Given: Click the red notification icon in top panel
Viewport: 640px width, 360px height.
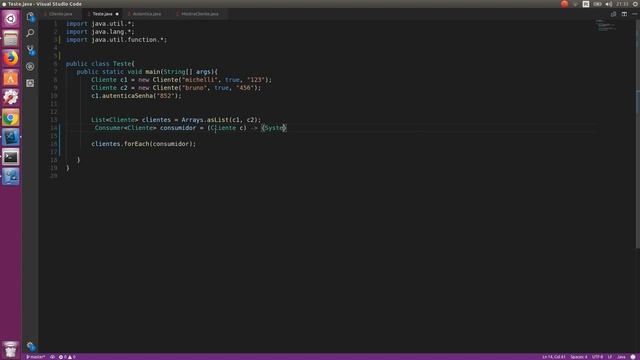Looking at the screenshot, I should [564, 4].
